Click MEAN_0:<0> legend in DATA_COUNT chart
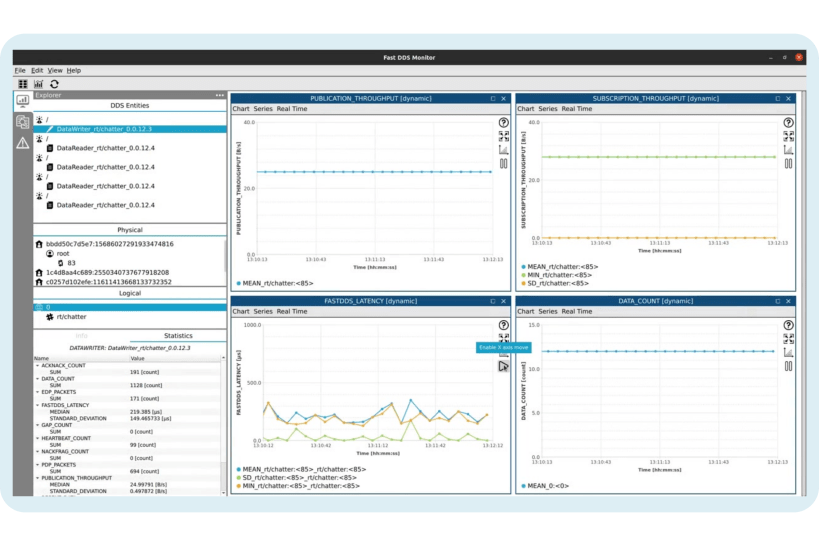Viewport: 819px width, 546px height. pos(545,486)
